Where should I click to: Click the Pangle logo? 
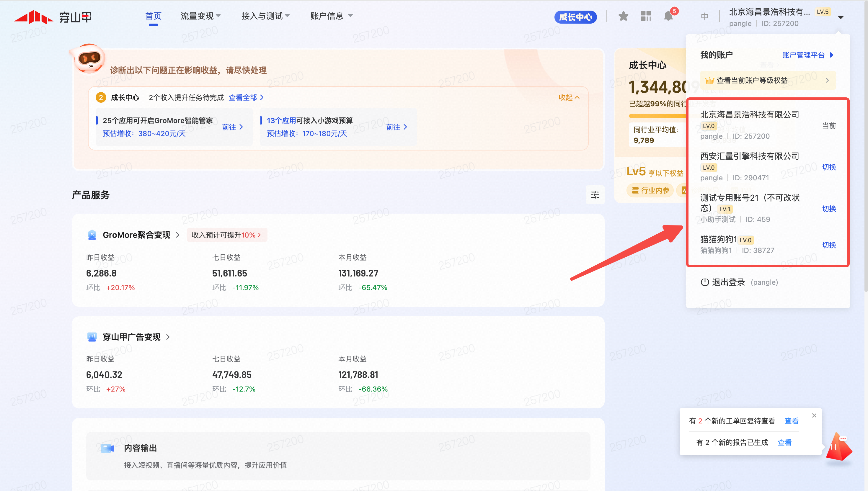pyautogui.click(x=53, y=17)
